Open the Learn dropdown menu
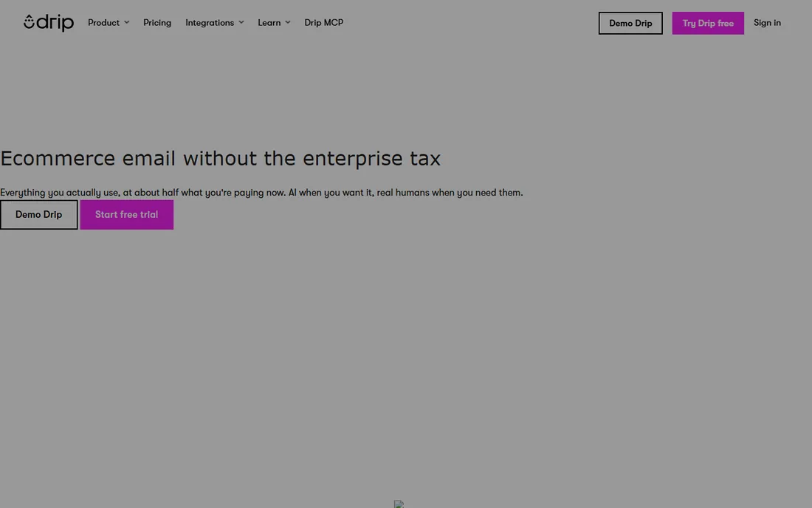 274,23
